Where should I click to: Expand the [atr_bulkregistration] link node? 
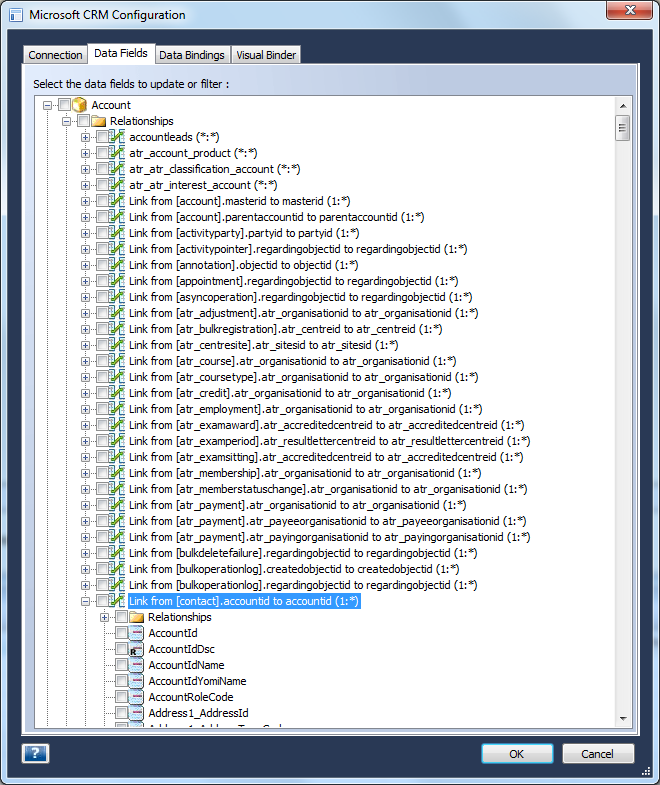point(86,329)
